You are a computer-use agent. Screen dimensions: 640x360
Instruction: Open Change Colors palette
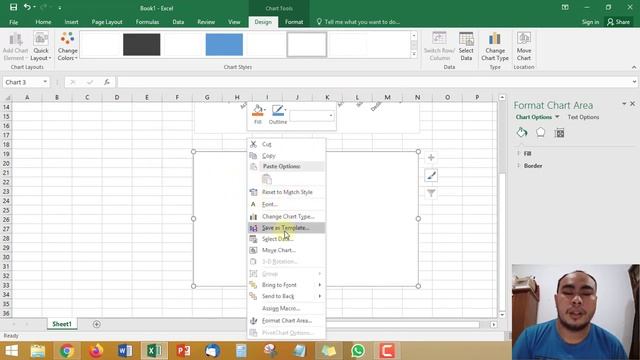67,47
